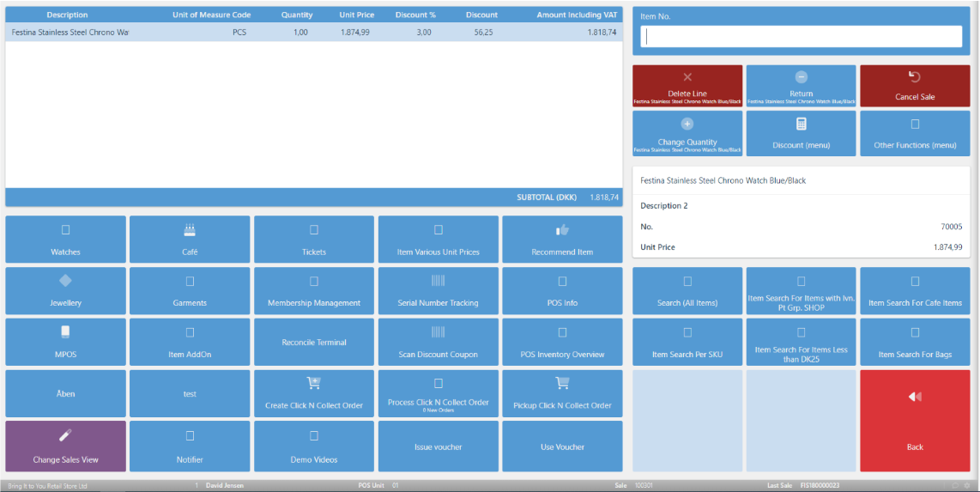Focus the Item No. input field

(802, 36)
